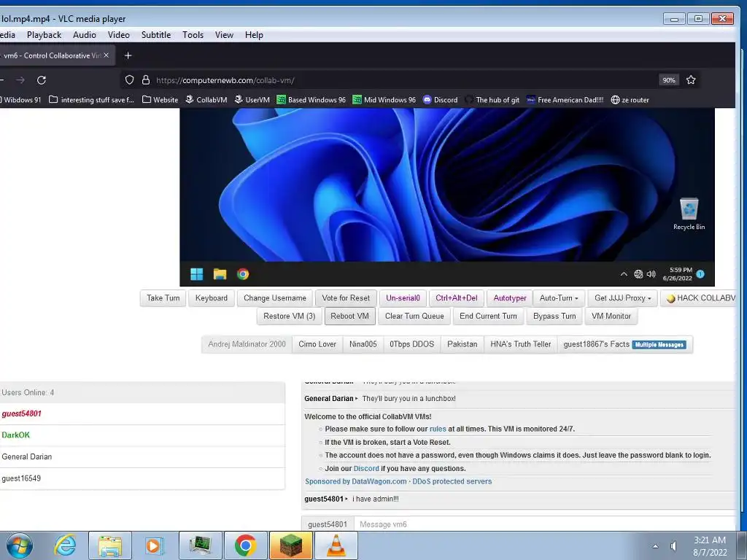This screenshot has height=560, width=747.
Task: Expand the Auto-Turn dropdown
Action: (x=559, y=298)
